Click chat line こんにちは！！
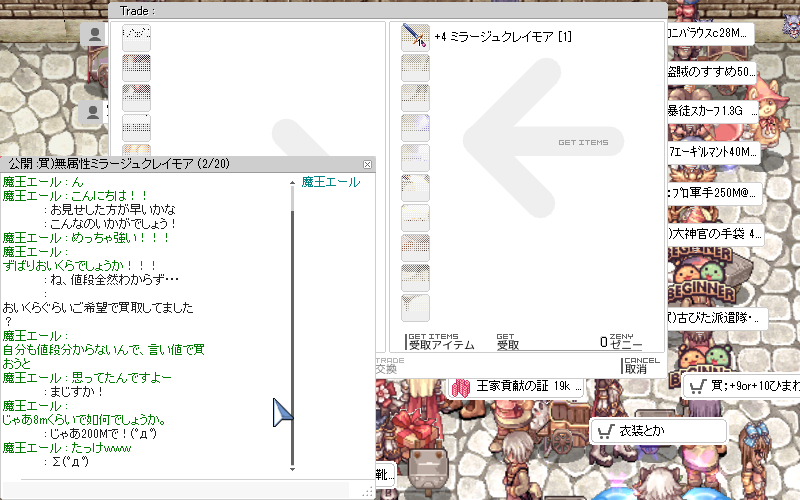 109,195
